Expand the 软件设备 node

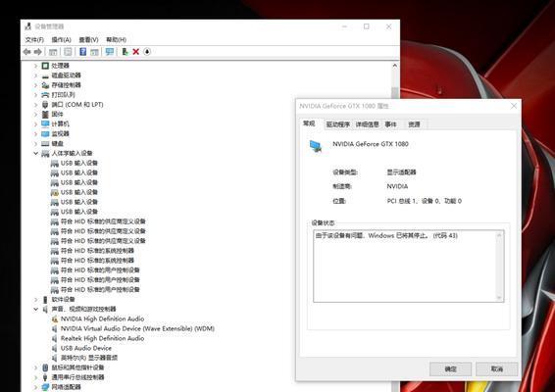click(x=35, y=300)
